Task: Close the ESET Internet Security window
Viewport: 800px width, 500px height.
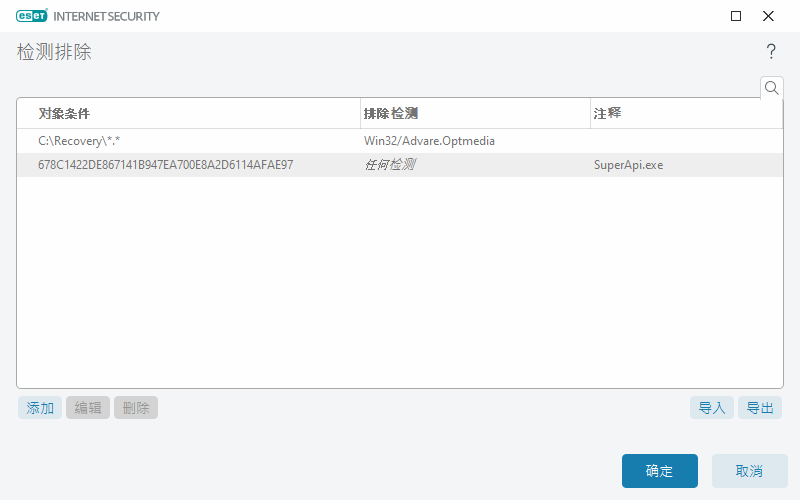Action: [768, 16]
